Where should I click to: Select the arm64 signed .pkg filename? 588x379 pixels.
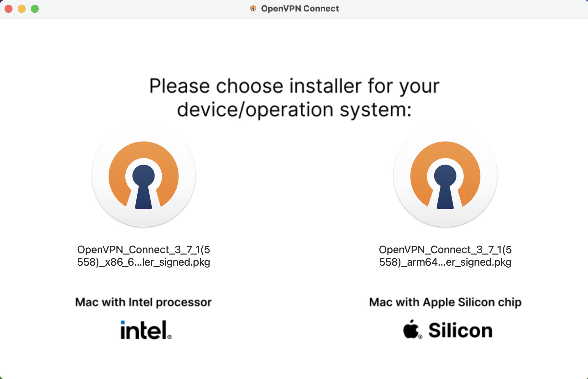[445, 256]
